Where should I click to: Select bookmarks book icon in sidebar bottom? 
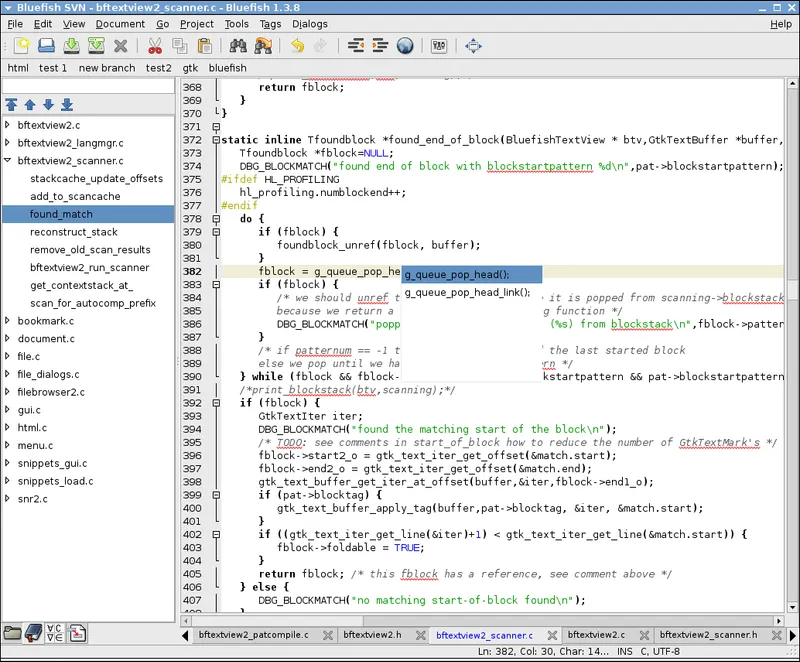(34, 633)
